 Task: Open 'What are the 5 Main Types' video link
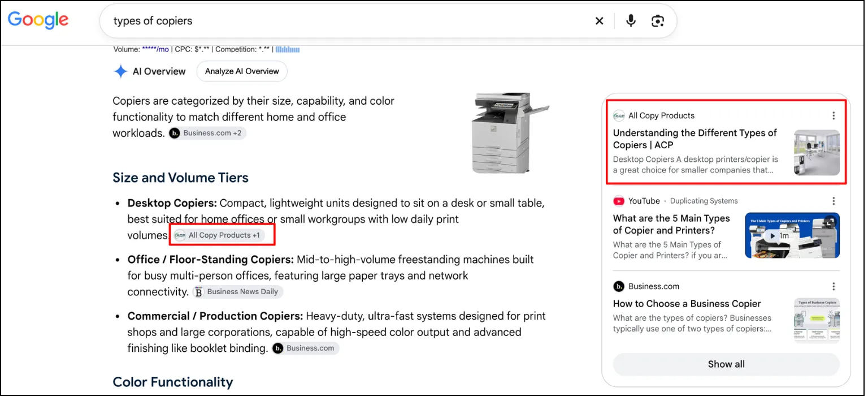pos(671,224)
